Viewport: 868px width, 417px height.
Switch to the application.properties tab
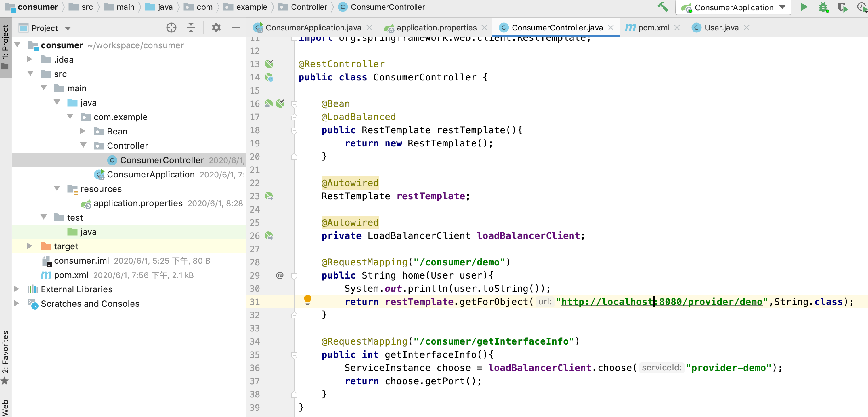coord(436,28)
